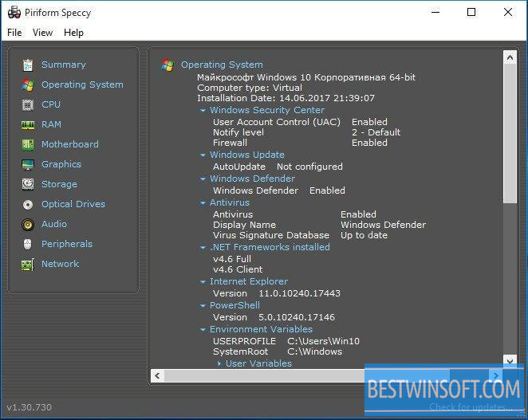Collapse the Environment Variables section
Image resolution: width=528 pixels, height=420 pixels.
203,330
